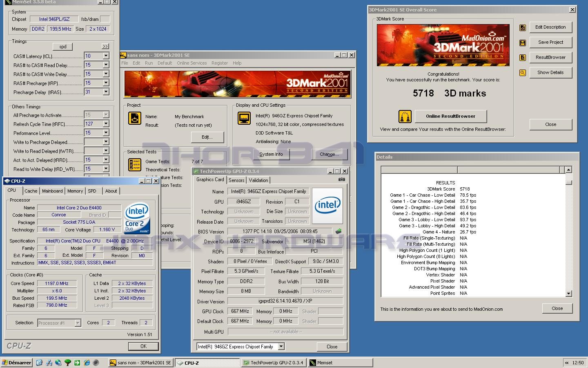Viewport: 588px width, 368px height.
Task: Click the Show Details magnifier icon
Action: 522,73
